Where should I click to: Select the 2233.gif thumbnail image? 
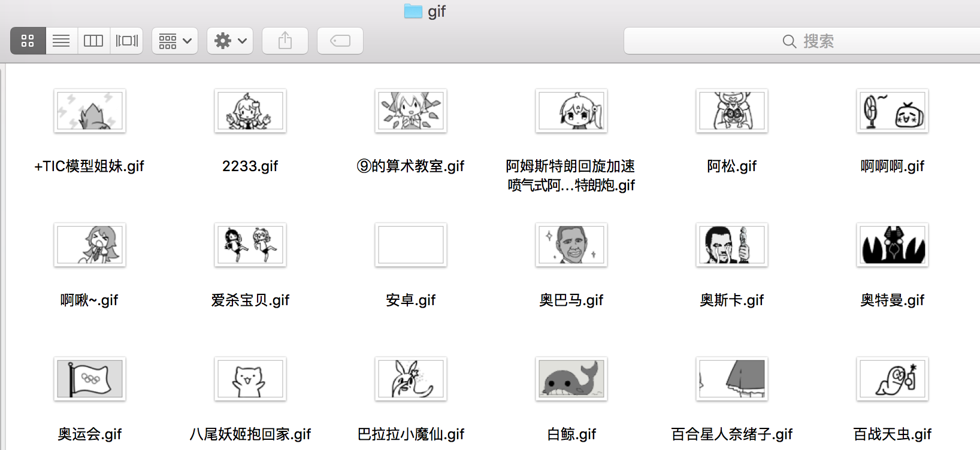[250, 111]
